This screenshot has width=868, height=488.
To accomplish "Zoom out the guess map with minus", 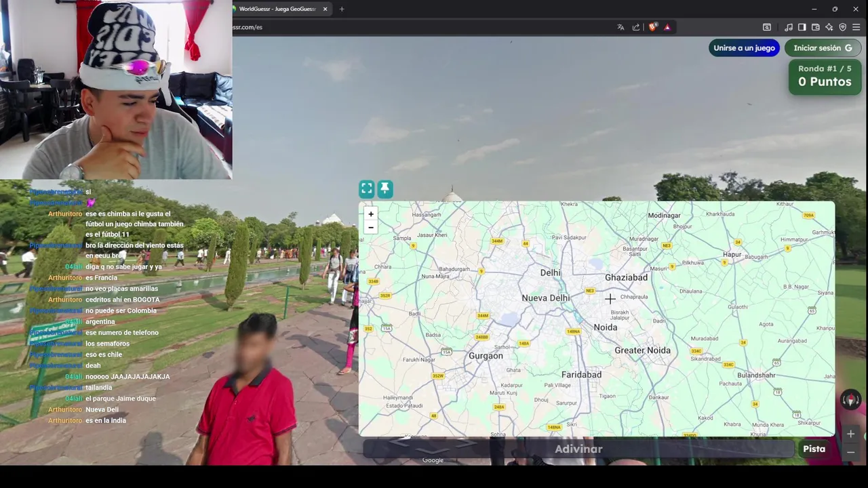I will pos(371,227).
